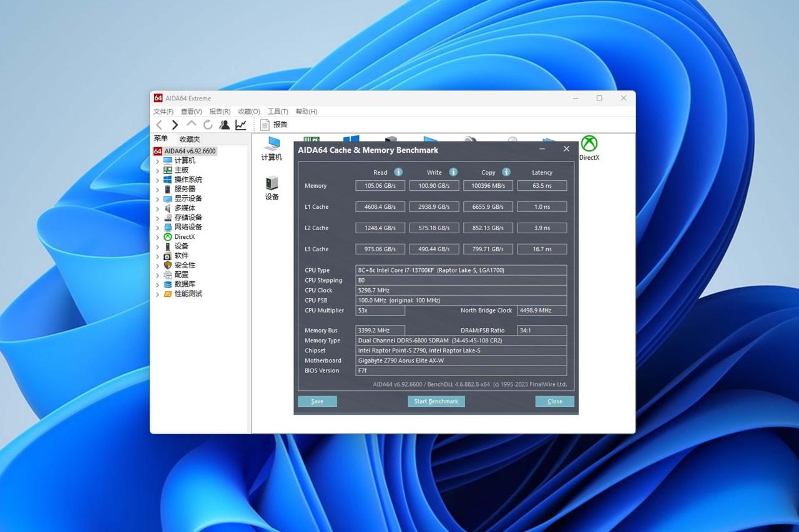Open the 设备 icon in the right pane
799x532 pixels.
(272, 188)
